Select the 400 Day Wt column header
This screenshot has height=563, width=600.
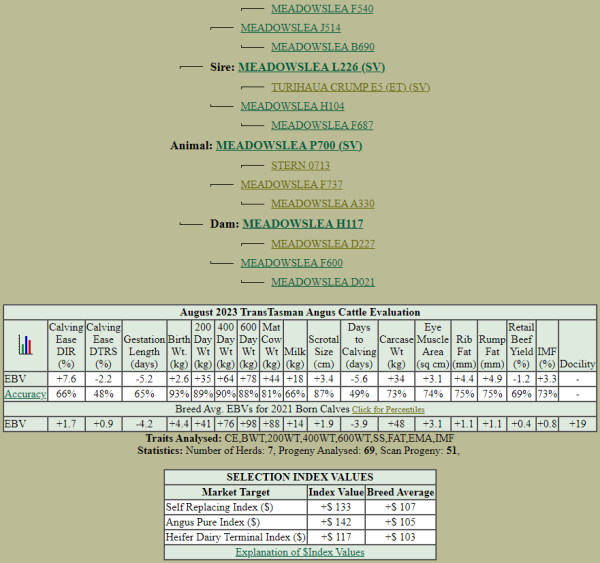click(x=225, y=346)
